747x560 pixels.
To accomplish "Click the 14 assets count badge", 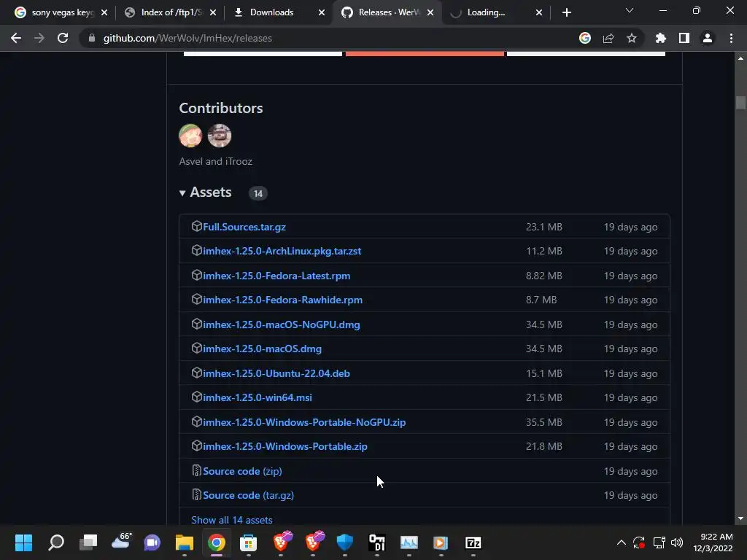I will point(258,193).
